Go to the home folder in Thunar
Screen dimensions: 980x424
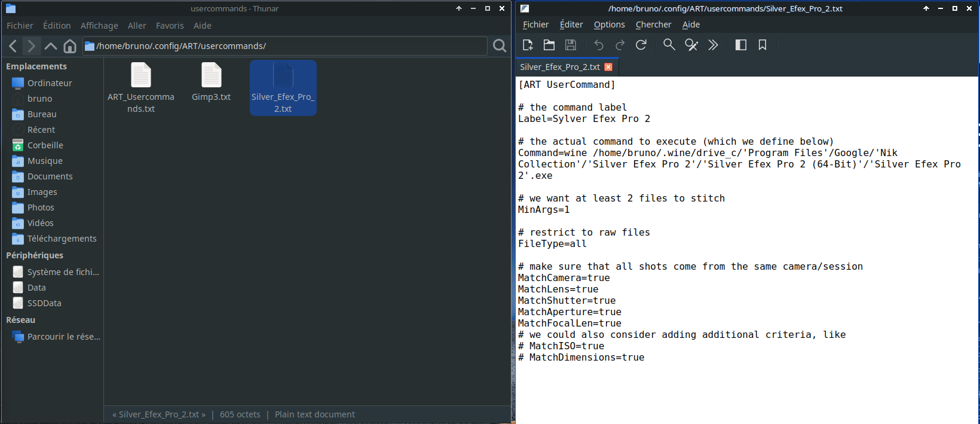pyautogui.click(x=70, y=46)
